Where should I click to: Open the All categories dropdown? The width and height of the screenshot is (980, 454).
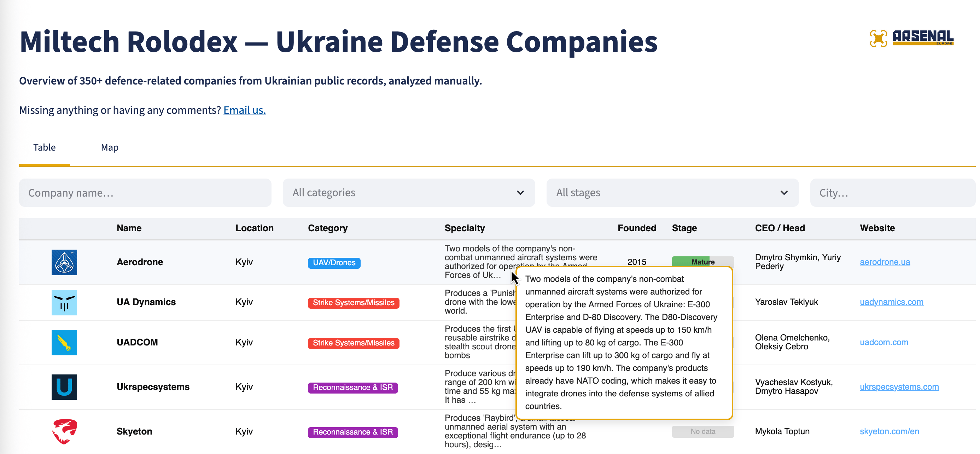tap(409, 193)
